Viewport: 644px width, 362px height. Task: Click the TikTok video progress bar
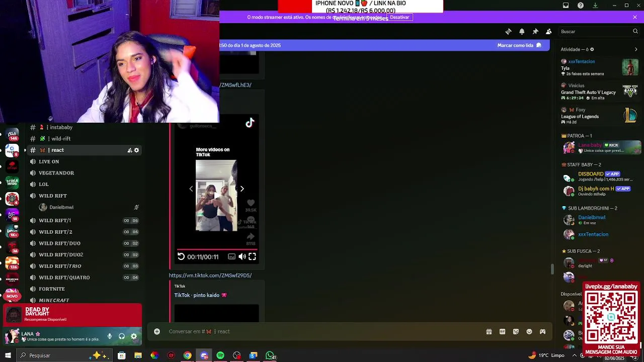[217, 249]
